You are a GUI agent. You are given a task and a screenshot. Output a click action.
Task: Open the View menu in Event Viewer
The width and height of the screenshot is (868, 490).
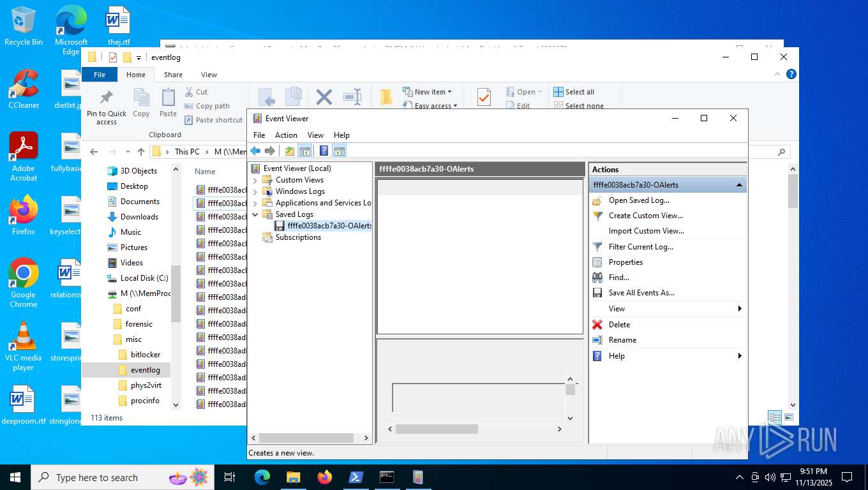click(315, 135)
